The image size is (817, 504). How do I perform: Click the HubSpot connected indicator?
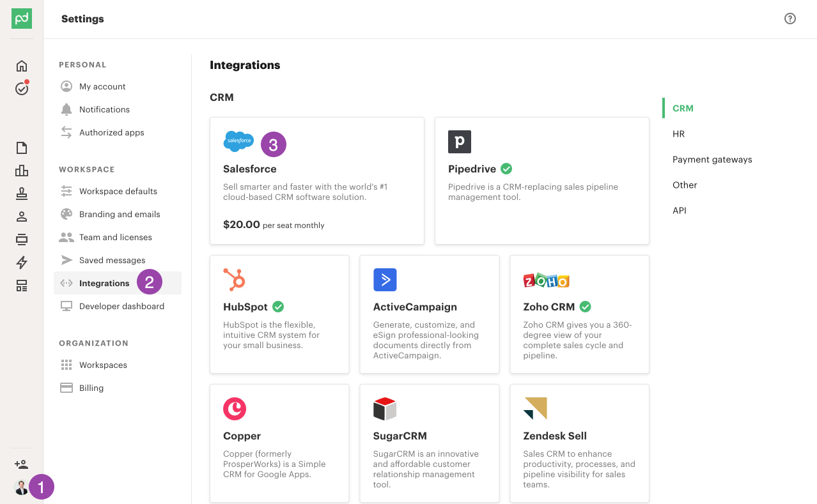277,307
